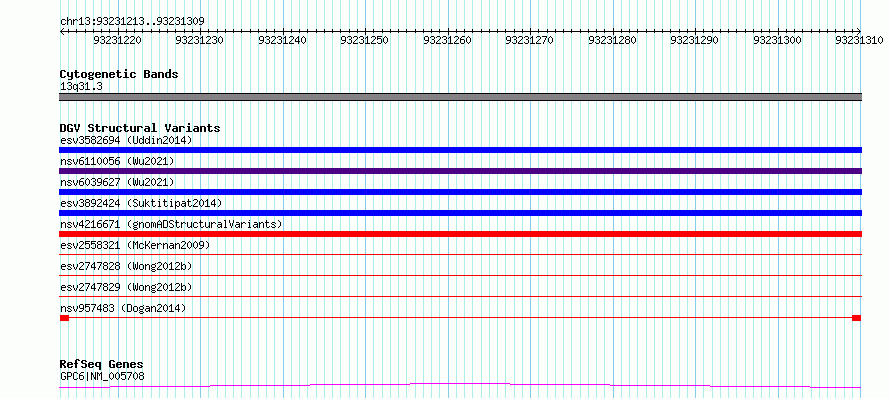Screen dimensions: 890x398
Task: Click the nsv4216671 (gnomADStructuralVariants) label
Action: click(171, 224)
